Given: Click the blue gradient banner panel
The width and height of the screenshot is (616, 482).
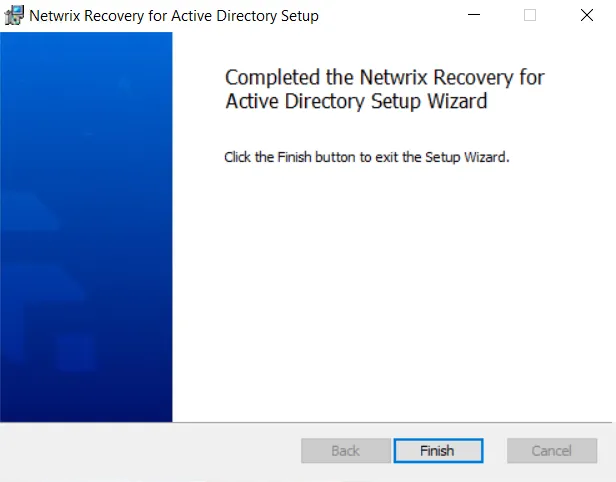Looking at the screenshot, I should pyautogui.click(x=86, y=227).
